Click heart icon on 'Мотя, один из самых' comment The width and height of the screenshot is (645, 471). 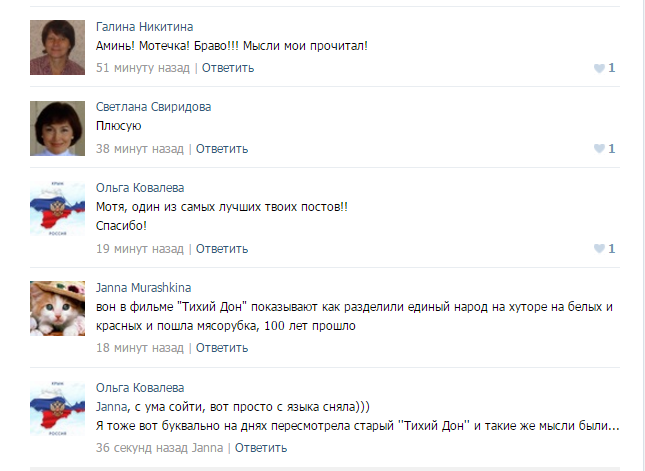pyautogui.click(x=599, y=248)
